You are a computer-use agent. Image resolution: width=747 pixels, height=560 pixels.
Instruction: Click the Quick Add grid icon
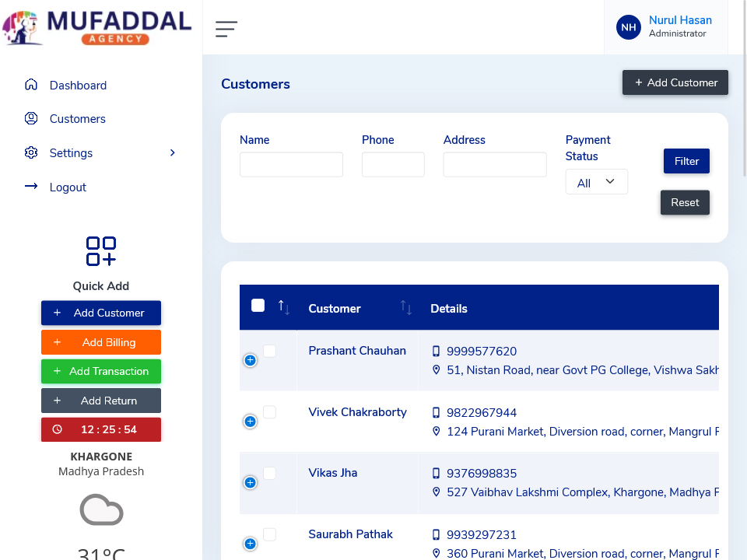[101, 251]
